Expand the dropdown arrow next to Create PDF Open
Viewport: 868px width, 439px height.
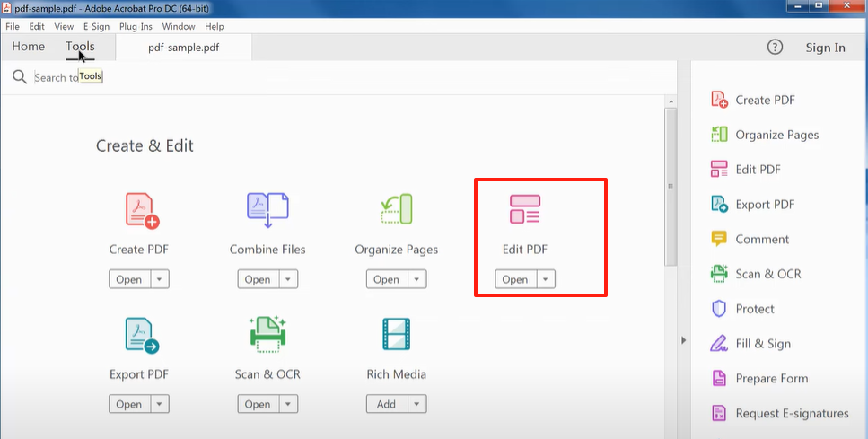[x=160, y=279]
